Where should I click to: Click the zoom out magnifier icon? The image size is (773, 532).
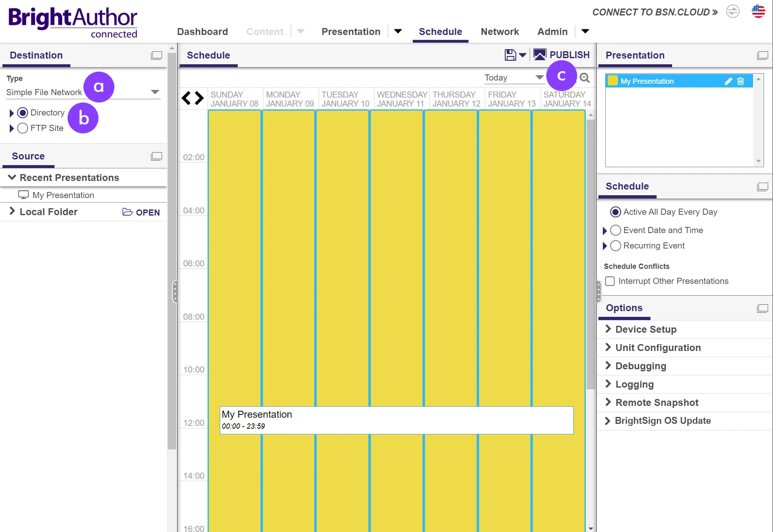pyautogui.click(x=585, y=78)
